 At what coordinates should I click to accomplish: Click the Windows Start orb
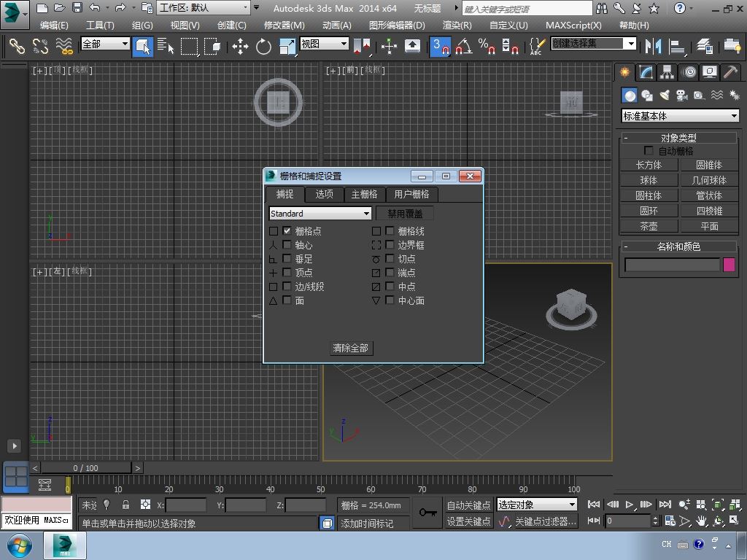click(20, 545)
